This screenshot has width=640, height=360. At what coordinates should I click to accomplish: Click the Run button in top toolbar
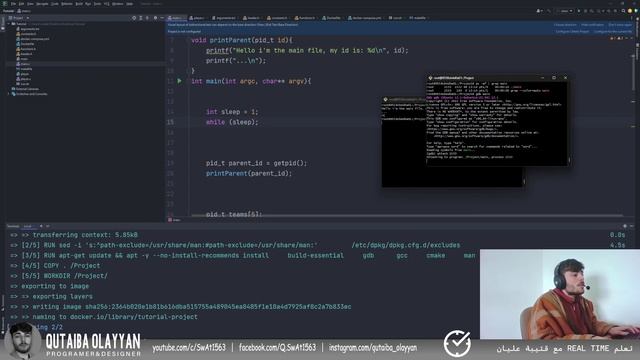point(579,11)
